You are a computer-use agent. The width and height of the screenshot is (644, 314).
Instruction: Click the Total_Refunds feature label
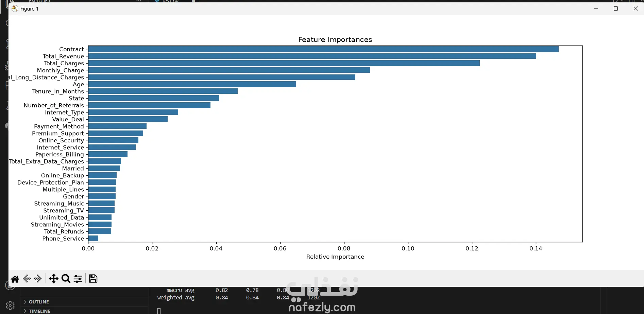(x=64, y=231)
